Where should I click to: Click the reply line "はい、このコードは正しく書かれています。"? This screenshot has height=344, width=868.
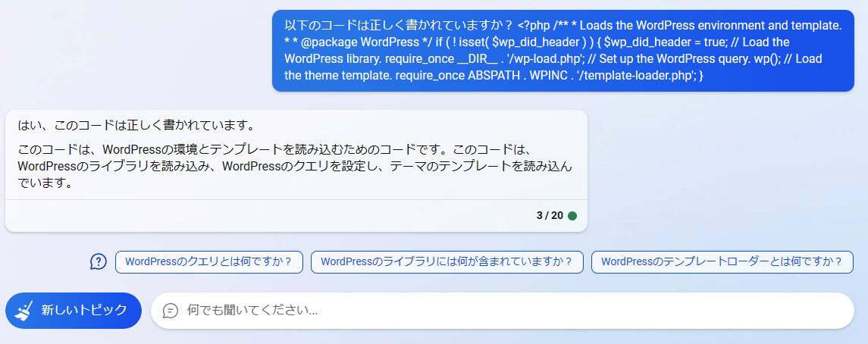pyautogui.click(x=136, y=125)
